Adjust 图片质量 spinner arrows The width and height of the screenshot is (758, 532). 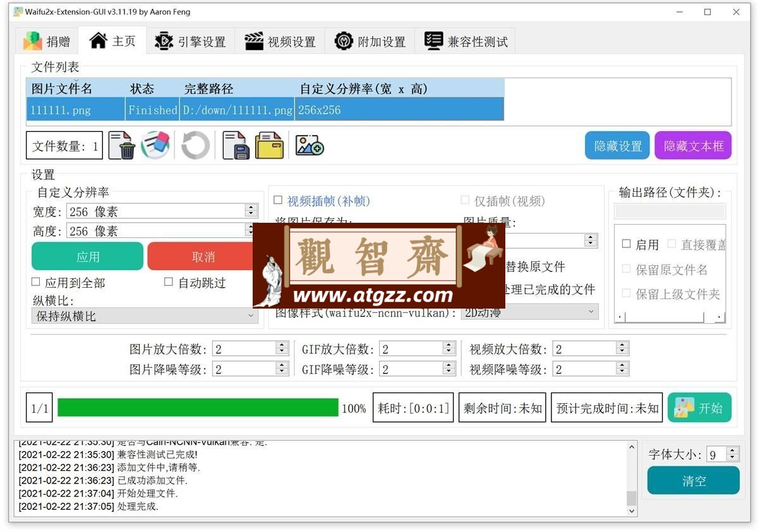591,240
